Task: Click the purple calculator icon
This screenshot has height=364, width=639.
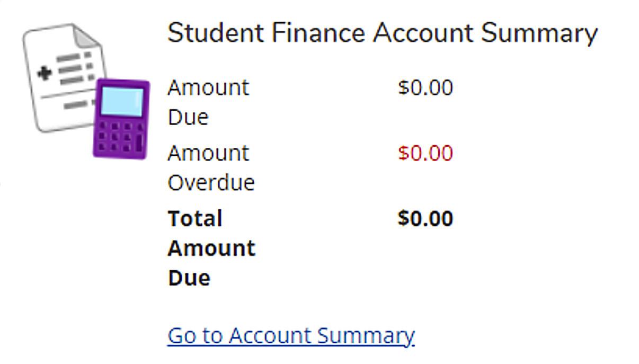Action: (x=121, y=119)
